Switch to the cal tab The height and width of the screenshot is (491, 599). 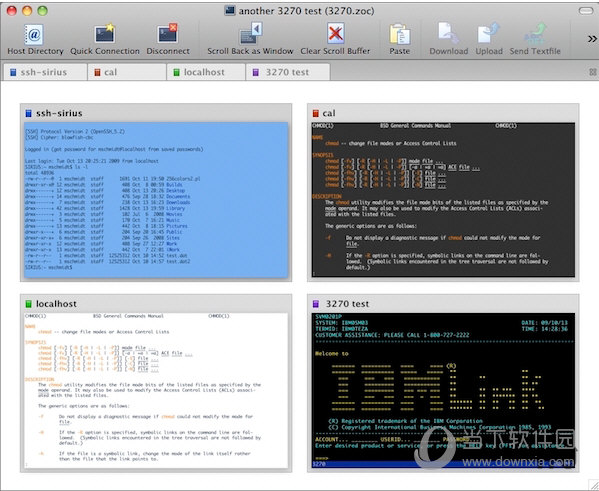(127, 72)
